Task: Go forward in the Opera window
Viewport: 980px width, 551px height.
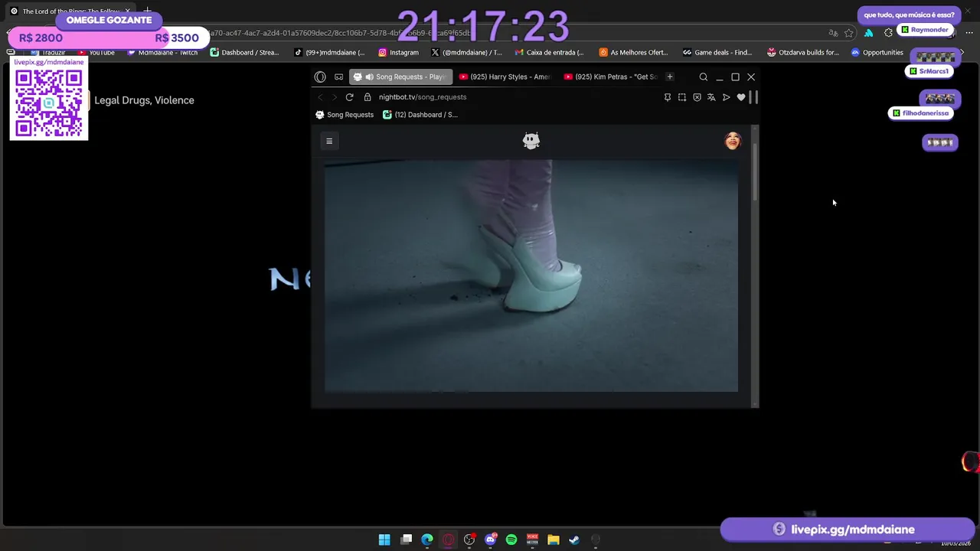Action: coord(334,97)
